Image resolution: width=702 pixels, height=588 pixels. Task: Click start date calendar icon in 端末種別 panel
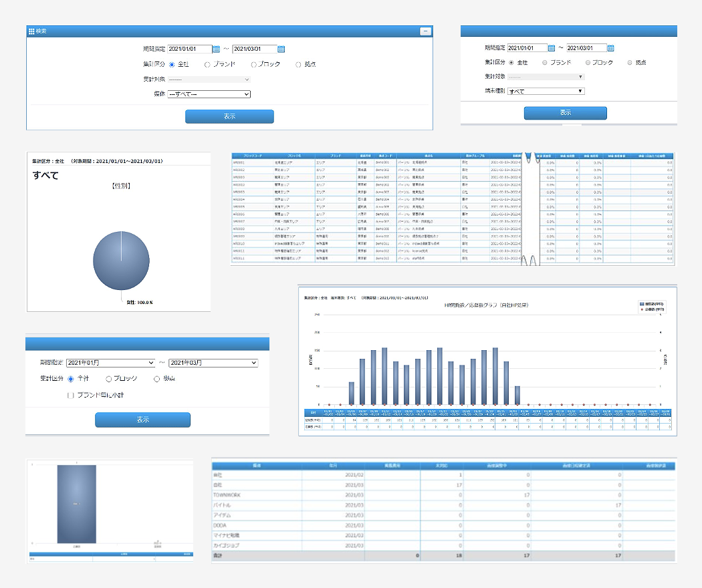coord(552,48)
